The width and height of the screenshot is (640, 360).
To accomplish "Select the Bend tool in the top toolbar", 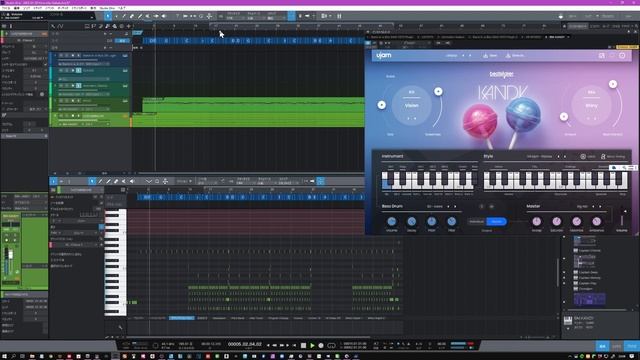I will (156, 16).
